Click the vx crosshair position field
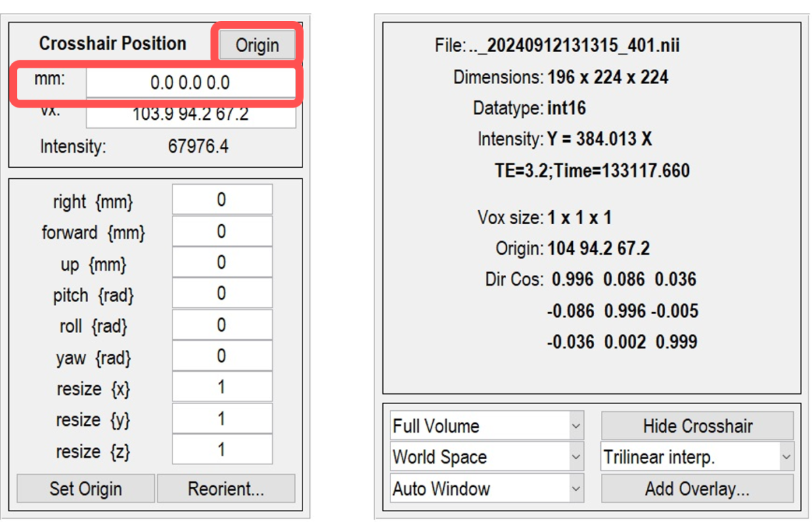The width and height of the screenshot is (812, 522). pos(190,115)
